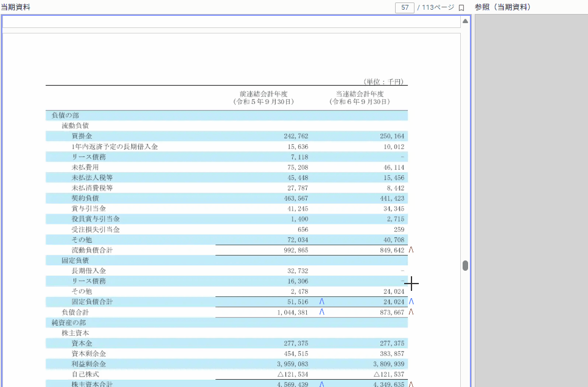Screen dimensions: 588x387
Task: Click the 未払法人税等 row label
Action: 92,178
